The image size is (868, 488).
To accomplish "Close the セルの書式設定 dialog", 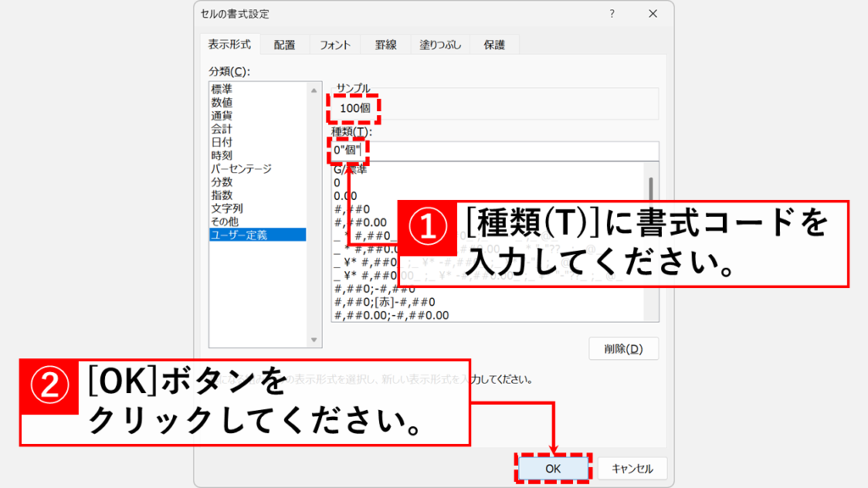I will click(653, 14).
